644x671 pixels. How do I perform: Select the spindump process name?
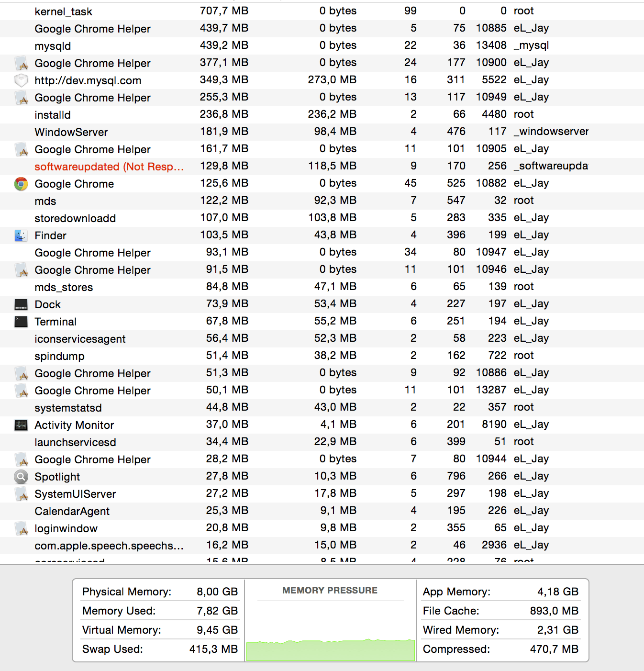(x=59, y=356)
